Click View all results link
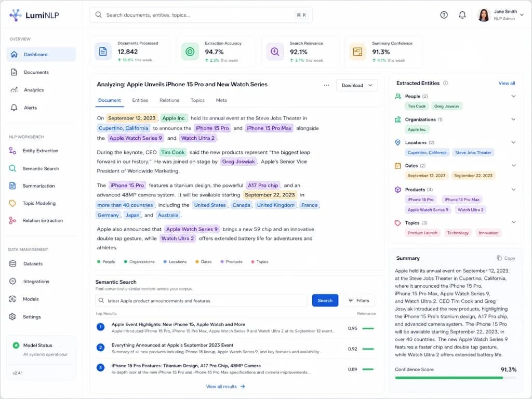The height and width of the screenshot is (399, 532). point(225,387)
